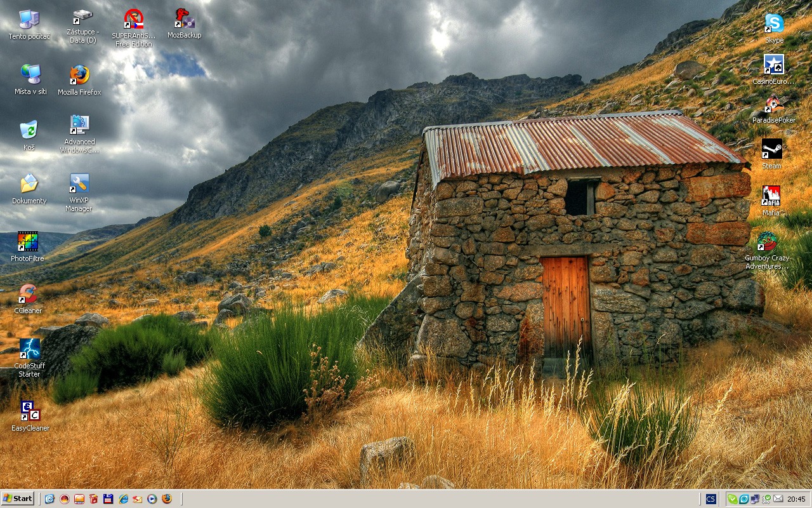Launch Internet Explorer from Quick Launch
The height and width of the screenshot is (508, 812).
tap(124, 499)
